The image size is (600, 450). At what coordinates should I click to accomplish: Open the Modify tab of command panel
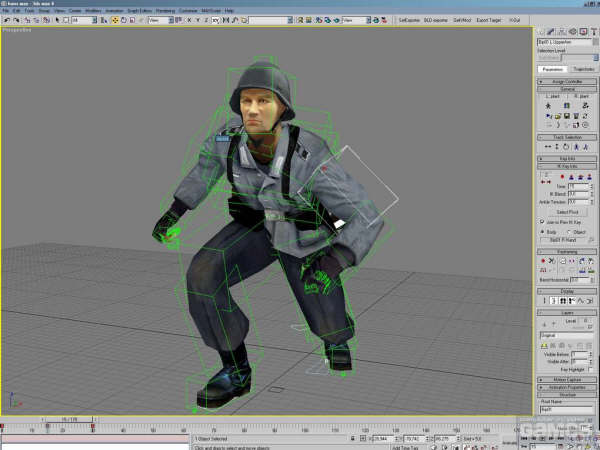tap(551, 32)
